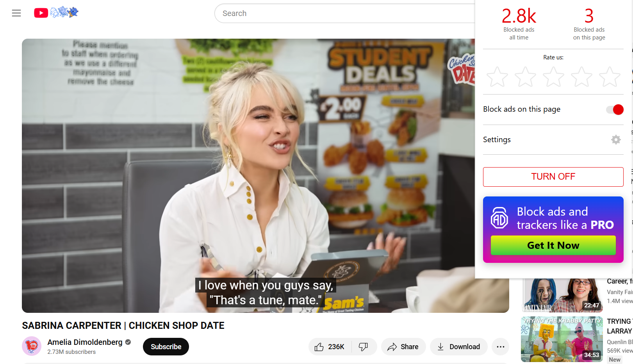
Task: Open the hamburger guide menu
Action: (x=16, y=13)
